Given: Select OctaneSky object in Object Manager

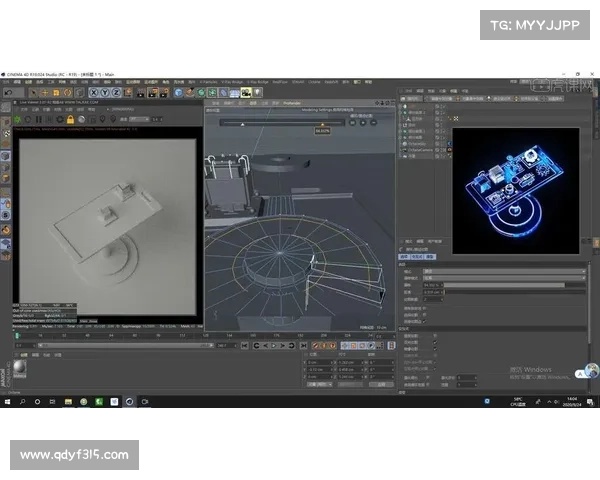Looking at the screenshot, I should [417, 144].
